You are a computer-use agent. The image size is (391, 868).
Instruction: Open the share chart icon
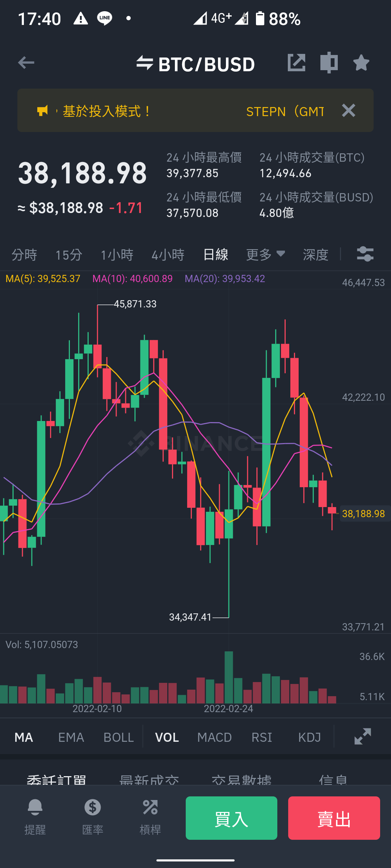click(297, 63)
